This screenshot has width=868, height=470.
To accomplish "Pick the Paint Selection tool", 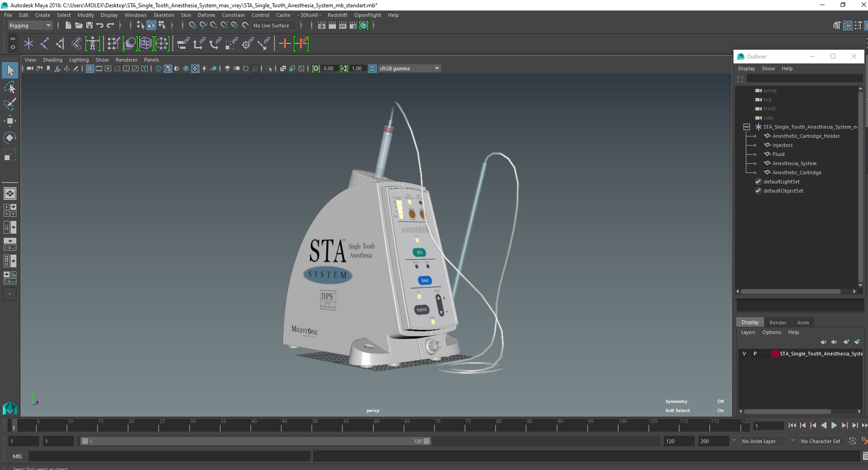I will [x=10, y=104].
